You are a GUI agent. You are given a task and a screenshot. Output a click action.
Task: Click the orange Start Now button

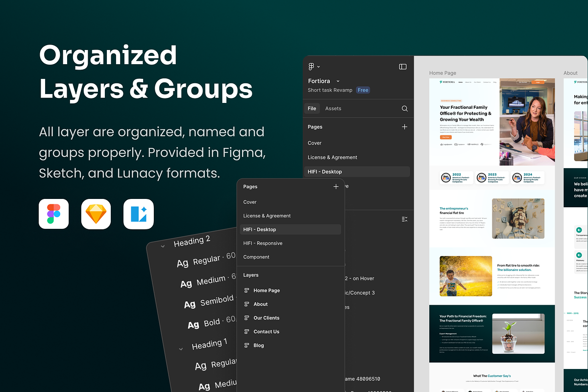[445, 137]
